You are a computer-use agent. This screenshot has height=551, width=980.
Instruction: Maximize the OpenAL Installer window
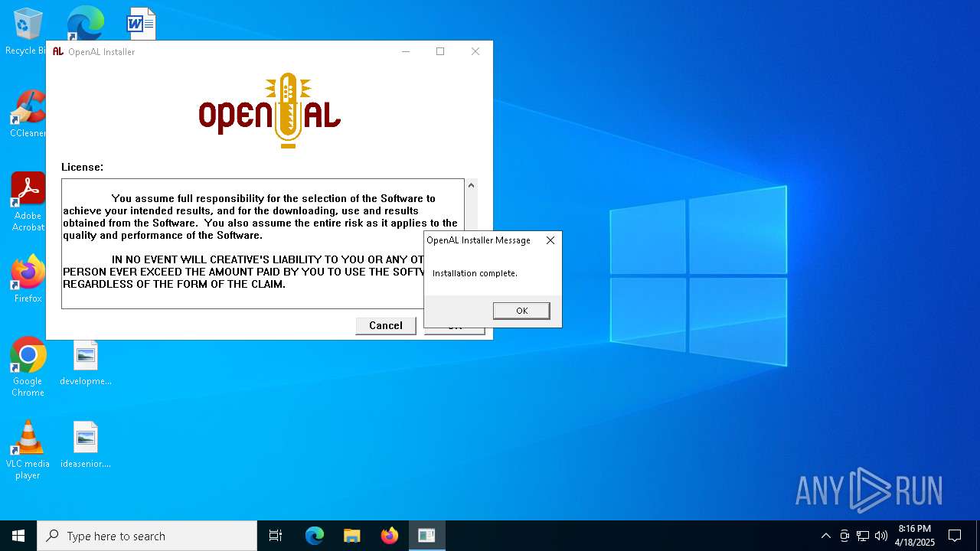440,51
